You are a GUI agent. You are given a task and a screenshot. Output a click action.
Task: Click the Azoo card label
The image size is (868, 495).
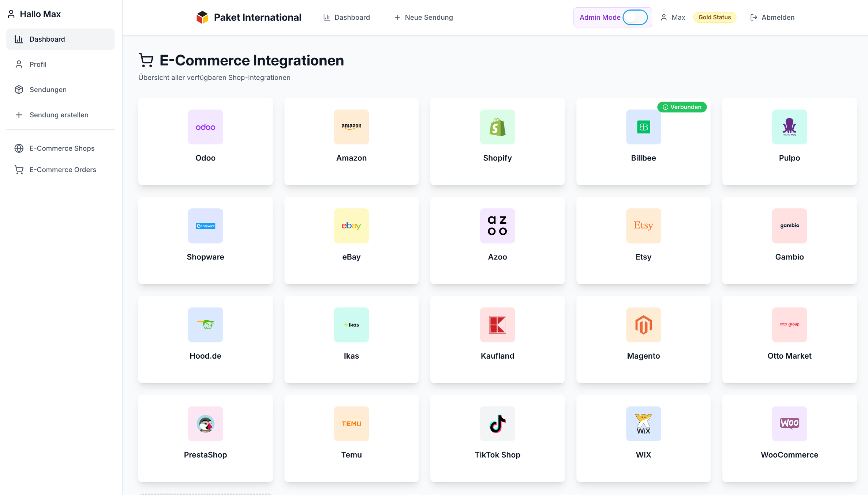(497, 257)
